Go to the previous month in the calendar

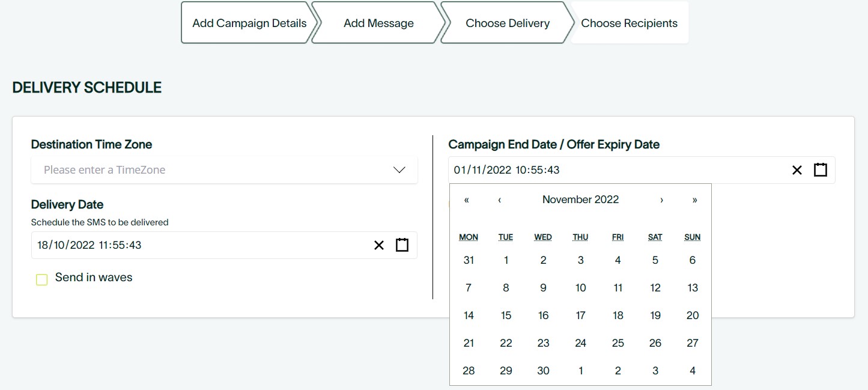(x=500, y=200)
